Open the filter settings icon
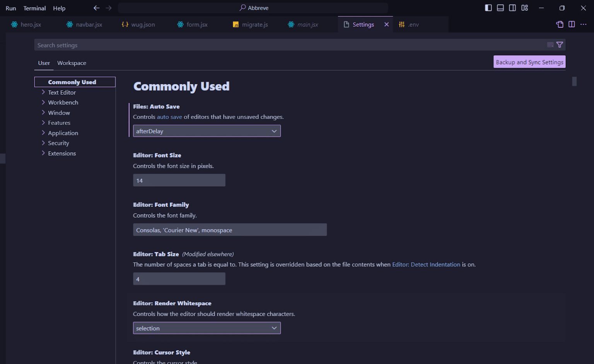This screenshot has height=364, width=594. pyautogui.click(x=560, y=44)
